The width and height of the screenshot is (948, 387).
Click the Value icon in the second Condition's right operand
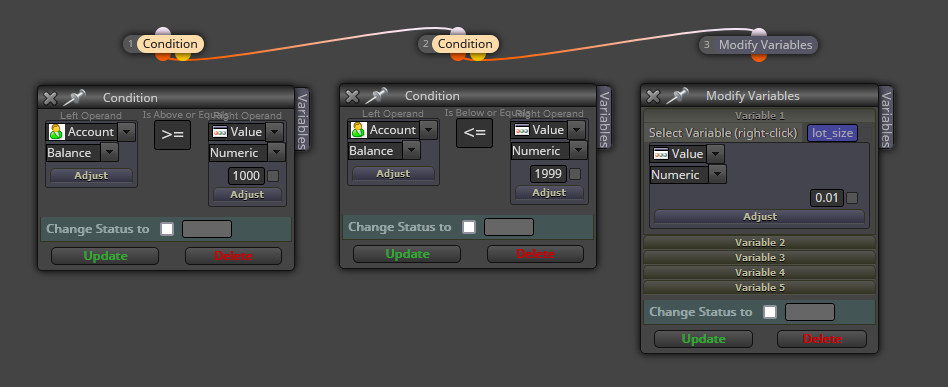[522, 130]
